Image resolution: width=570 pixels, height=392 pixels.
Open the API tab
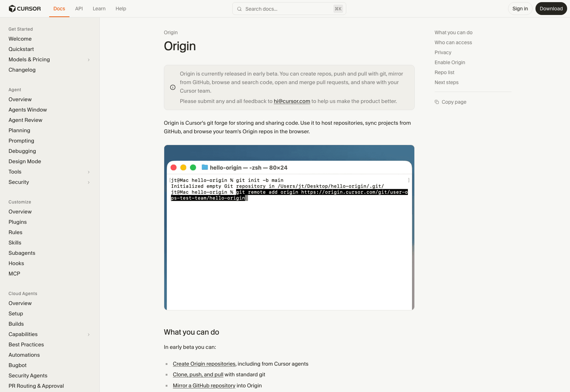[79, 9]
